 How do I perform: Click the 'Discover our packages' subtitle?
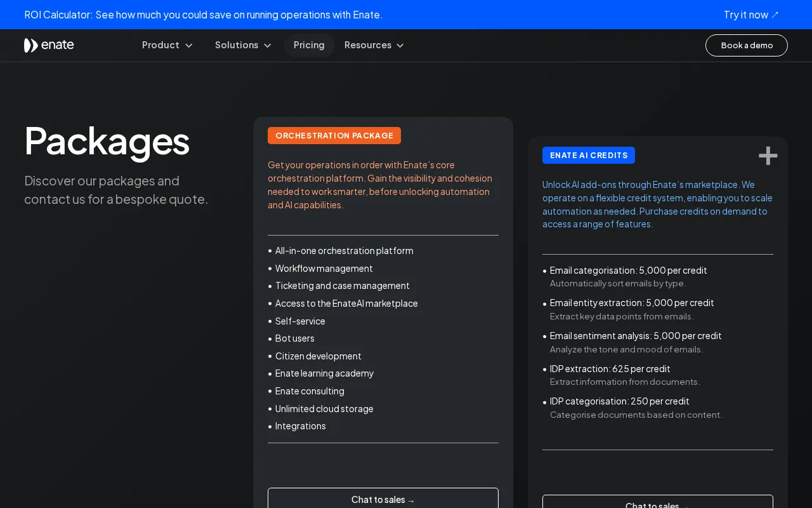click(116, 190)
